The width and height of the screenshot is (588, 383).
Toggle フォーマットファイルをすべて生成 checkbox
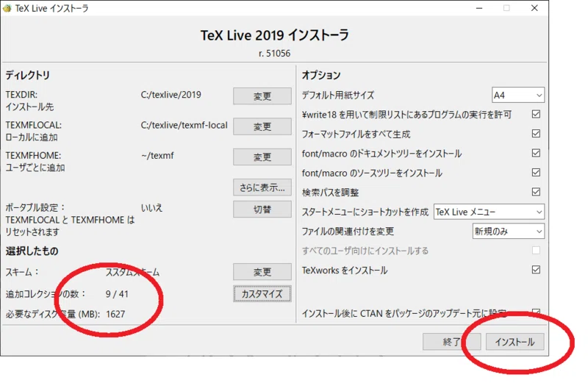pos(537,134)
